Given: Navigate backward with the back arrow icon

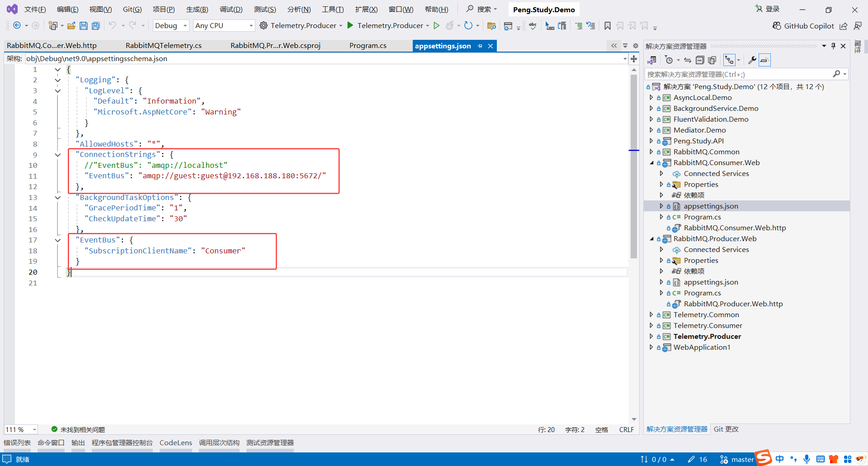Looking at the screenshot, I should (x=17, y=26).
